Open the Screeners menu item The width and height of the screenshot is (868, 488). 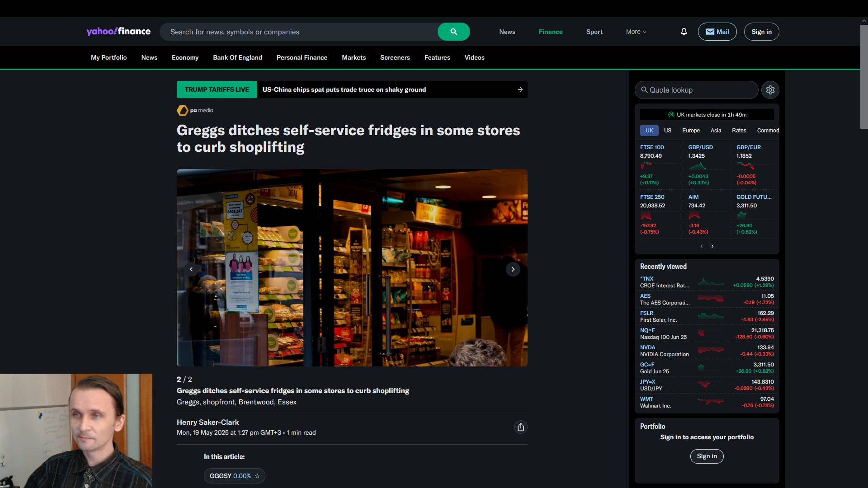point(395,57)
